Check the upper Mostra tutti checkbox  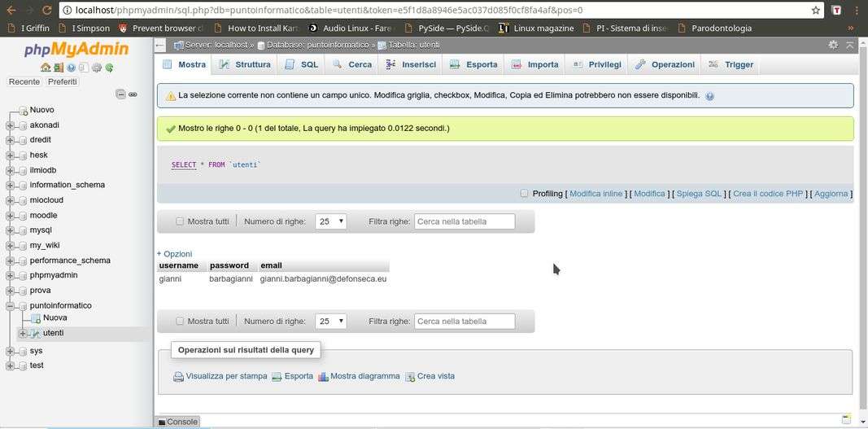(x=179, y=221)
